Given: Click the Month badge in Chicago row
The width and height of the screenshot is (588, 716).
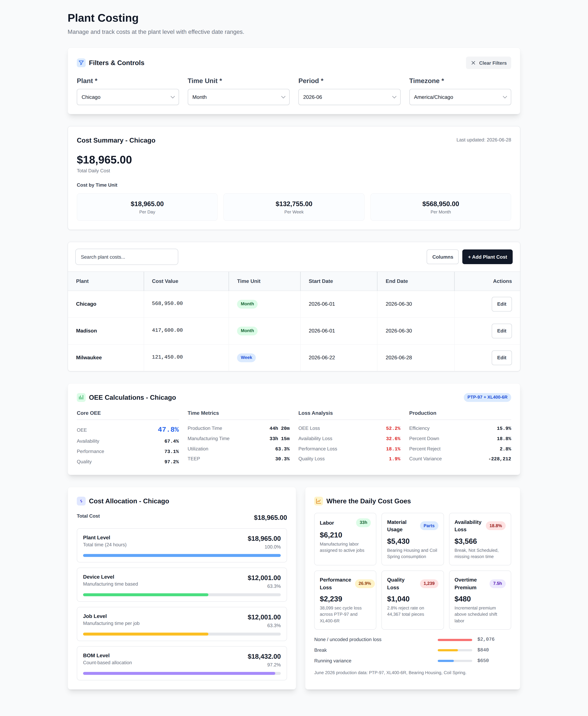Looking at the screenshot, I should click(247, 304).
